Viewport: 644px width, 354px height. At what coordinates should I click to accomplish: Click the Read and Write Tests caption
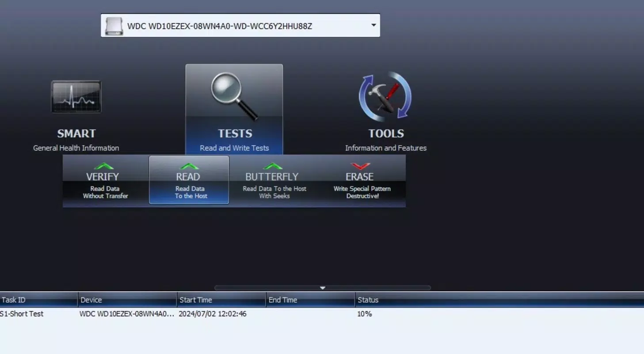tap(234, 148)
